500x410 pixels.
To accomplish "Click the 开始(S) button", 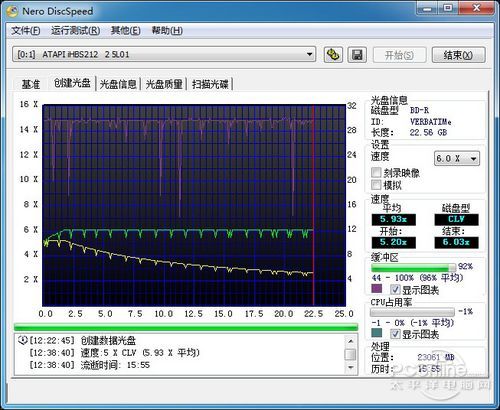I will (x=399, y=55).
